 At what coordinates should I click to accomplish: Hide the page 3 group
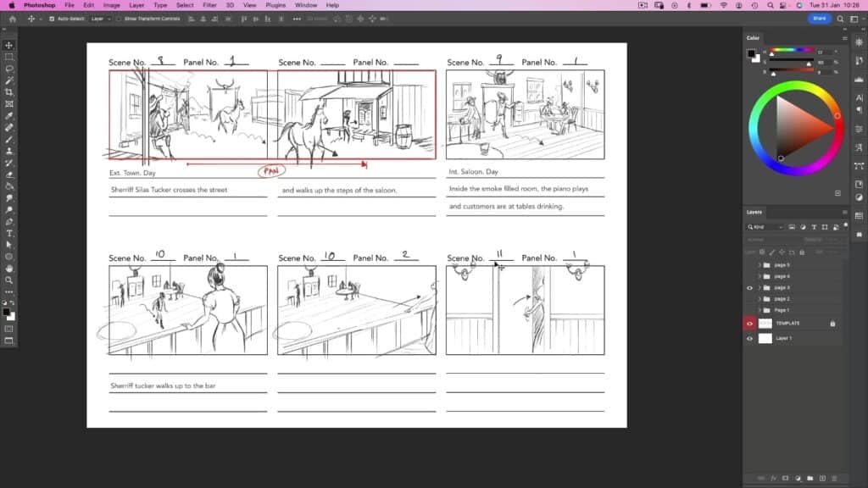[749, 288]
